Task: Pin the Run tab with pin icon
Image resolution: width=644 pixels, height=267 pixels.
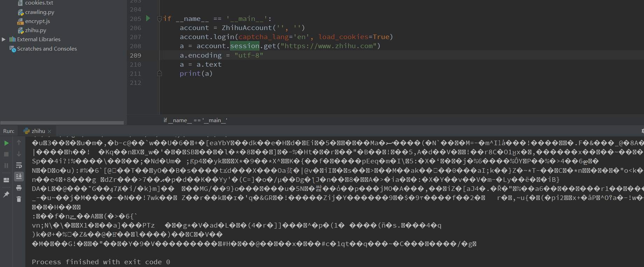Action: (6, 194)
